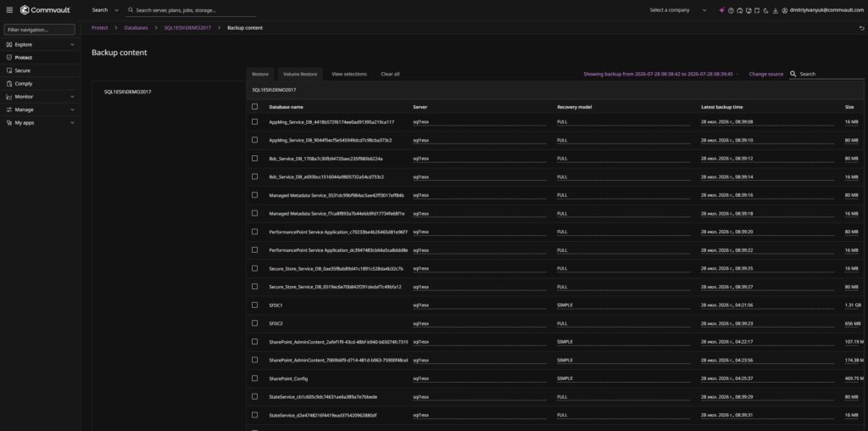The width and height of the screenshot is (868, 431).
Task: Go to Protect in sidebar navigation
Action: coord(23,58)
